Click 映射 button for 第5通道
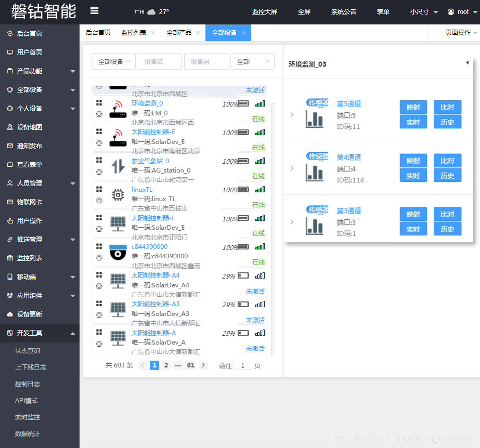The width and height of the screenshot is (480, 448). [413, 107]
